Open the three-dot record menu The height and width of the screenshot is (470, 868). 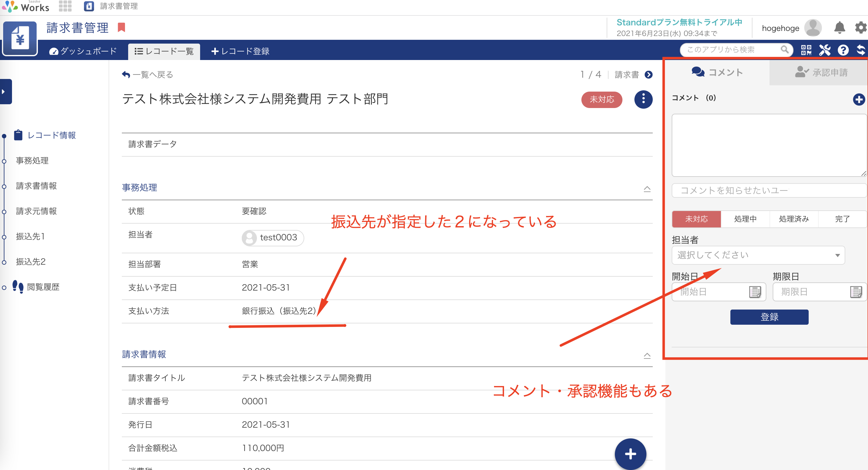pos(643,99)
